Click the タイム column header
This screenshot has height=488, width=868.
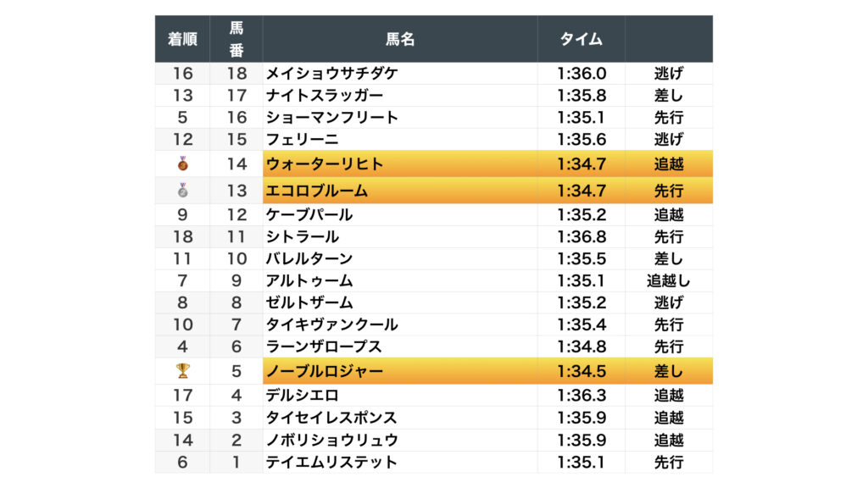coord(581,39)
